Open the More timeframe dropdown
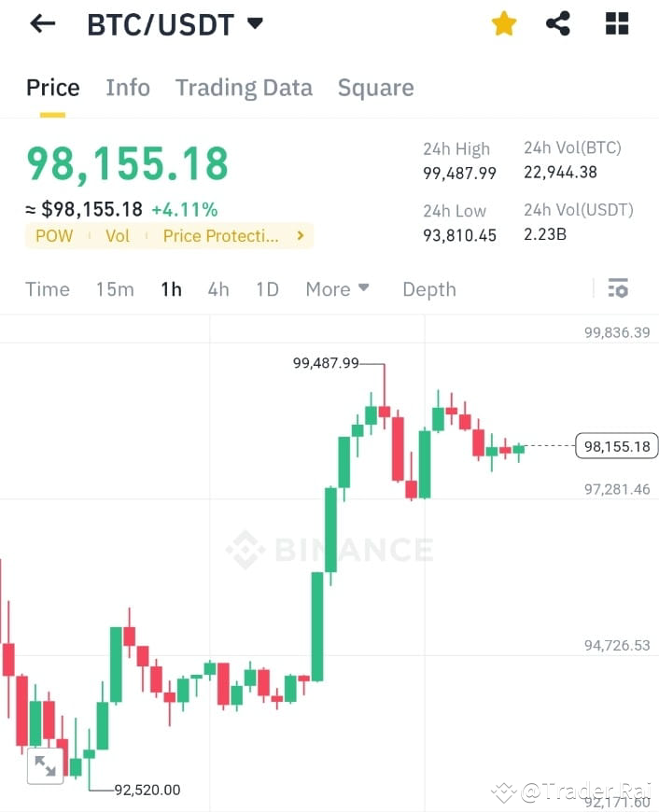Viewport: 659px width, 812px height. 336,289
